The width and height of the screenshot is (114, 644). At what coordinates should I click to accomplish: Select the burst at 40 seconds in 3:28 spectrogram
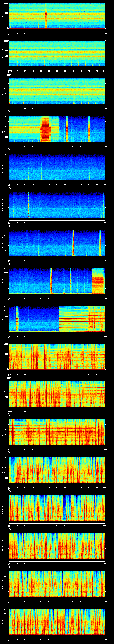73,243
